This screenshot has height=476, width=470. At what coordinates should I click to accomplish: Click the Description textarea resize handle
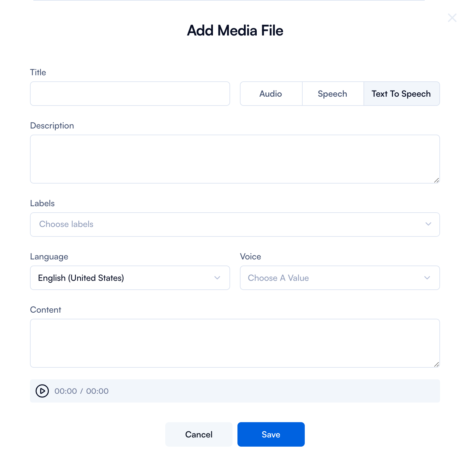coord(437,180)
